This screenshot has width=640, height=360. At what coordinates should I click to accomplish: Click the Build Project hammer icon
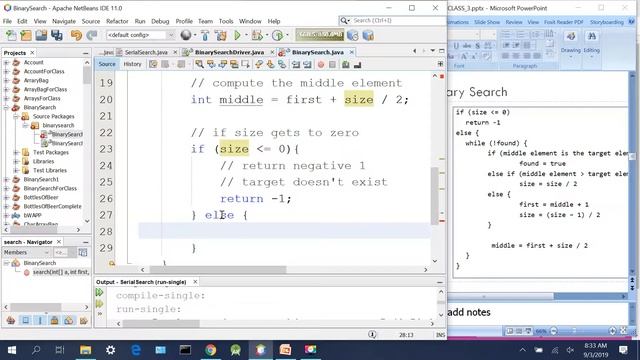(x=205, y=36)
